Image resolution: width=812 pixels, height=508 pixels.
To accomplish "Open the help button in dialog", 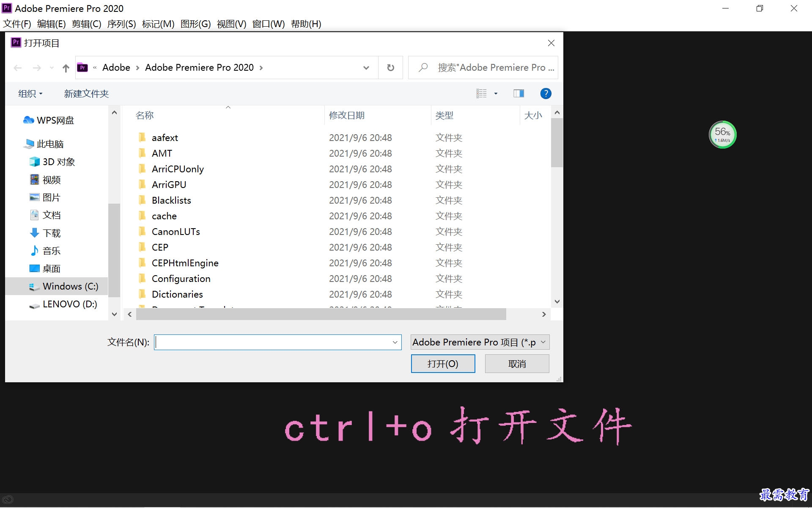I will (x=546, y=94).
